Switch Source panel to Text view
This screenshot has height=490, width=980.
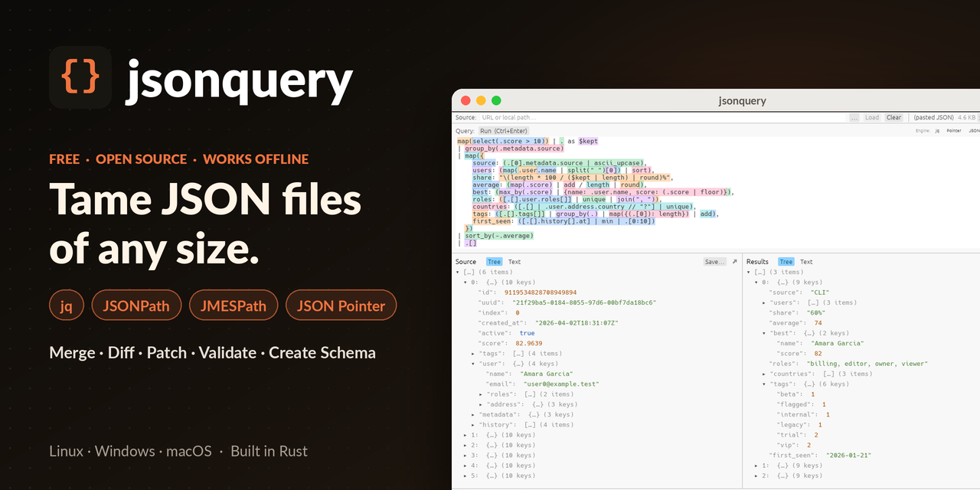(514, 262)
